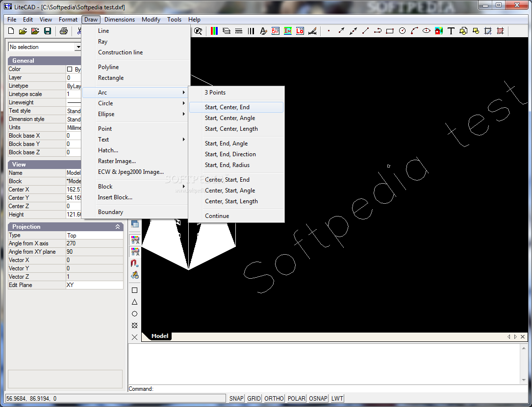The width and height of the screenshot is (532, 407).
Task: Toggle GRID display in status bar
Action: click(254, 399)
